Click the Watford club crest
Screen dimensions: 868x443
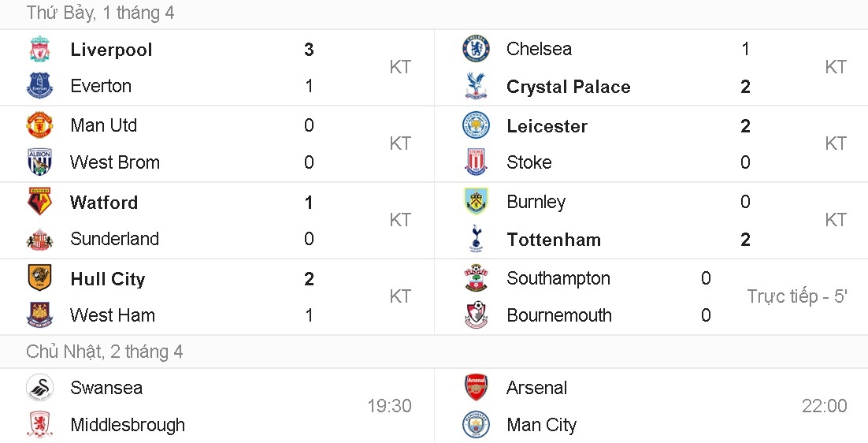[39, 203]
